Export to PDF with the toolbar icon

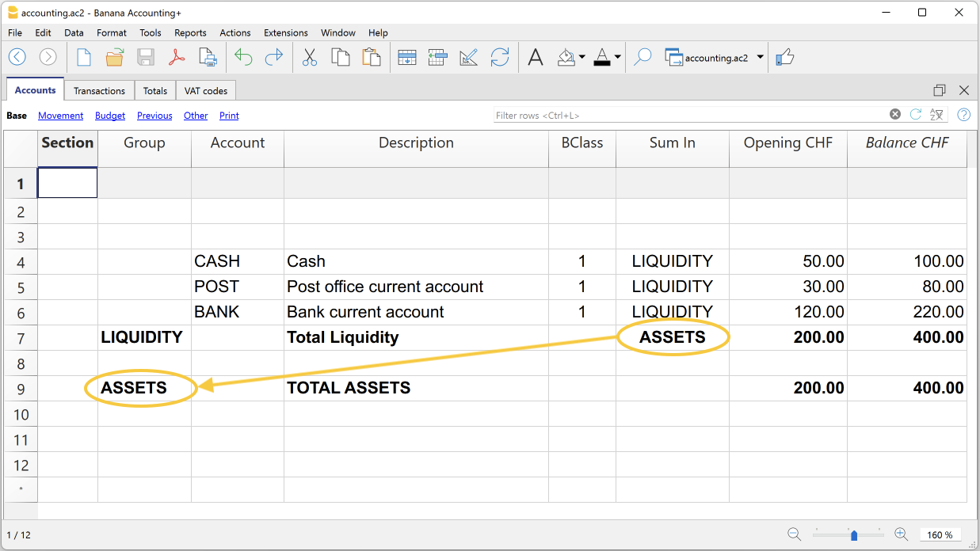click(177, 57)
